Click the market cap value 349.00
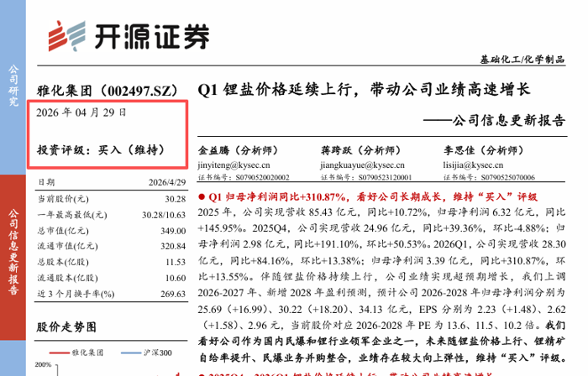588x376 pixels. tap(173, 231)
